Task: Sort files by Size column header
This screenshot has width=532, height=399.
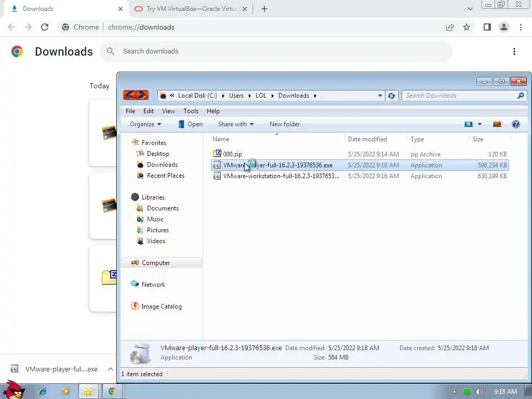Action: [478, 139]
